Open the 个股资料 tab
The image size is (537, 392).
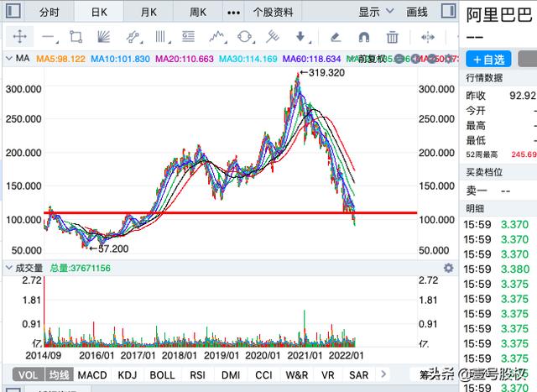pyautogui.click(x=273, y=13)
